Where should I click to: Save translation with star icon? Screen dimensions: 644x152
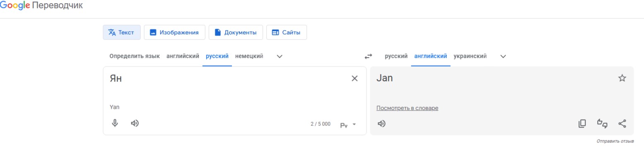pos(622,78)
